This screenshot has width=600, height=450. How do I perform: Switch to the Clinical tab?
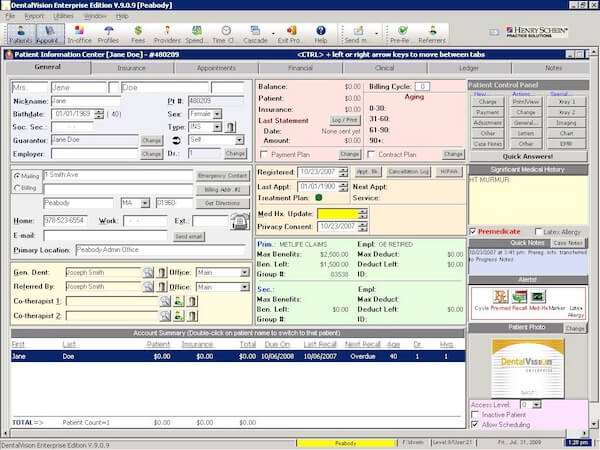[x=385, y=68]
